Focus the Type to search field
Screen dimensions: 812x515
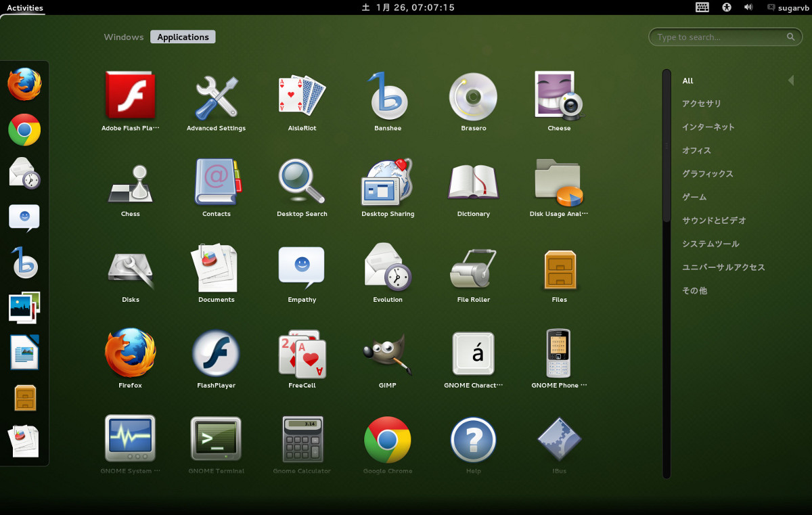point(725,37)
